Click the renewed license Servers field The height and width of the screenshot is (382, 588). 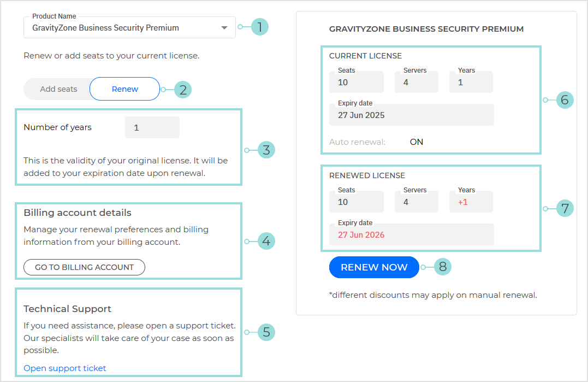point(416,202)
